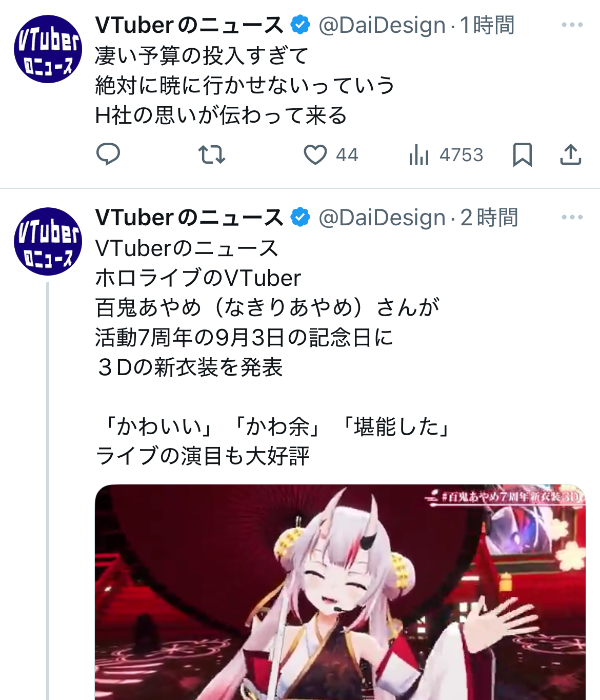Viewport: 600px width, 700px height.
Task: Play the 百鬼あやめ video thumbnail
Action: tap(340, 592)
